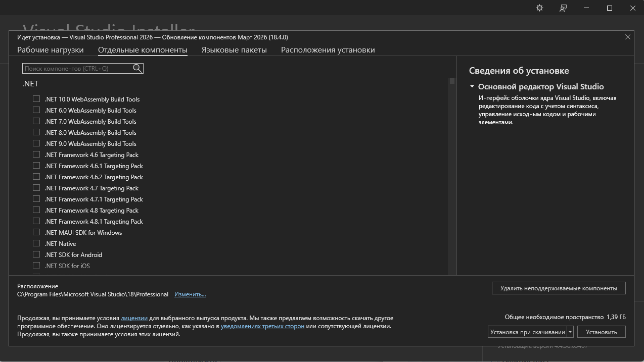Click the Изменить location link

190,294
